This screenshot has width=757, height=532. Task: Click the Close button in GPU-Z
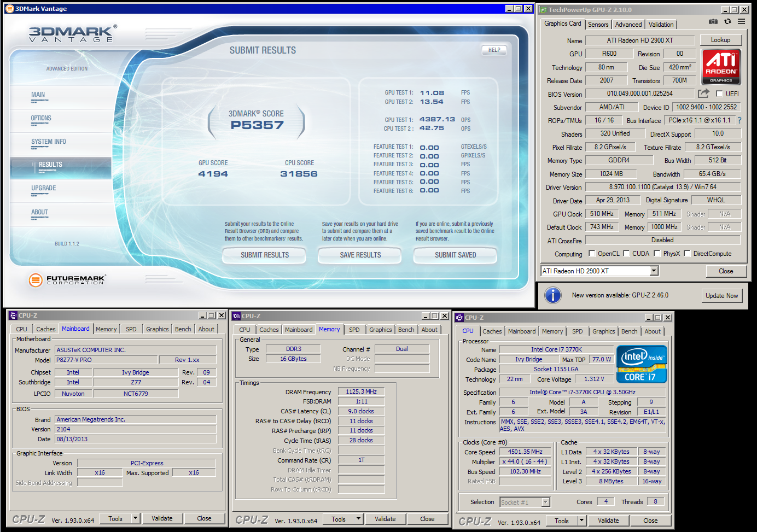726,271
